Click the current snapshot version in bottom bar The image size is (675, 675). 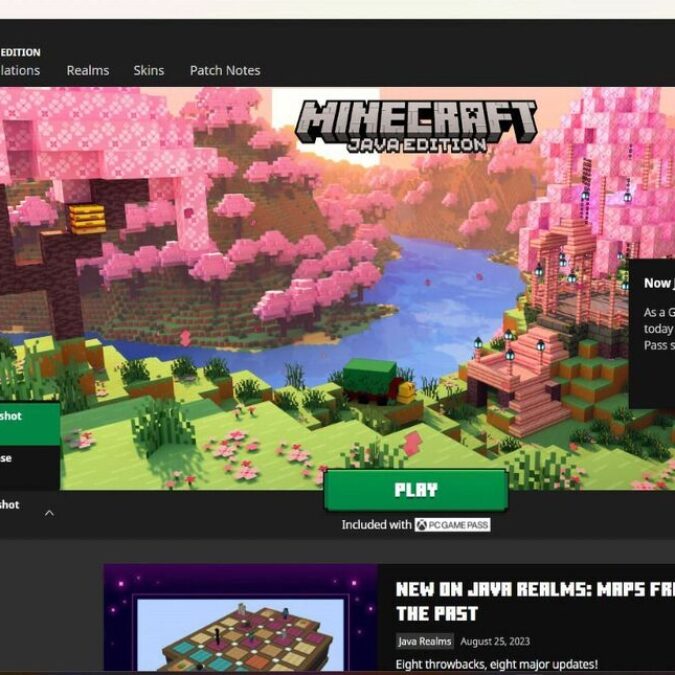point(12,506)
